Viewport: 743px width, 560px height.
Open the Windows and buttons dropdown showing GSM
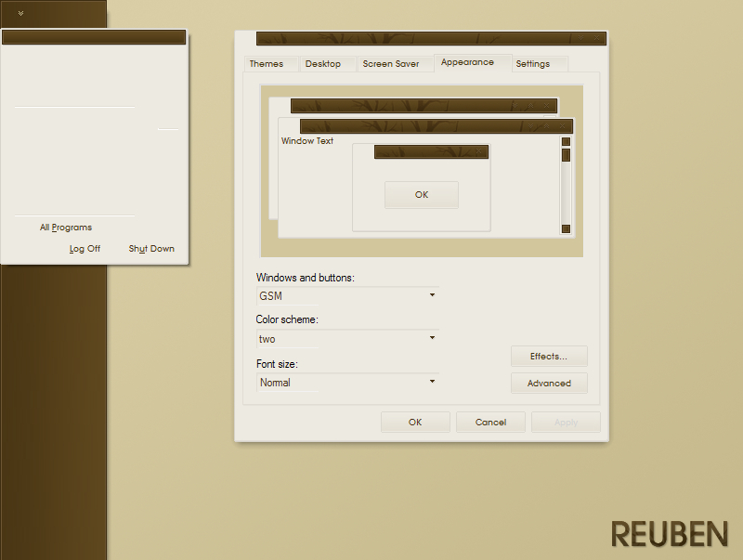pyautogui.click(x=347, y=295)
